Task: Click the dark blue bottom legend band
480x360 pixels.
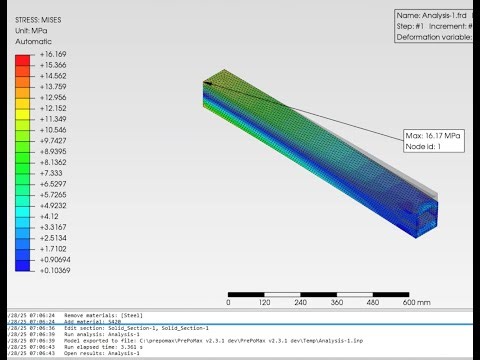Action: [22, 266]
